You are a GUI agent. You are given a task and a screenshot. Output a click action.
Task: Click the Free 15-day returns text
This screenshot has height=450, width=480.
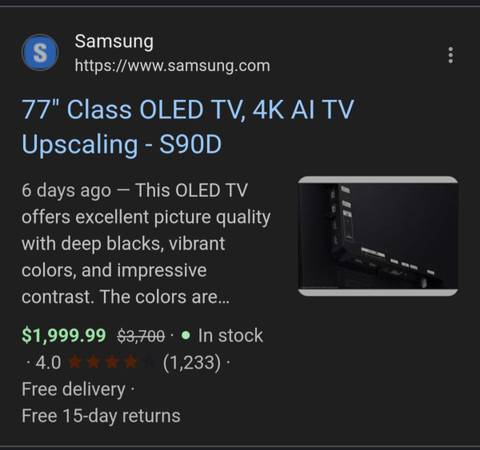click(101, 416)
